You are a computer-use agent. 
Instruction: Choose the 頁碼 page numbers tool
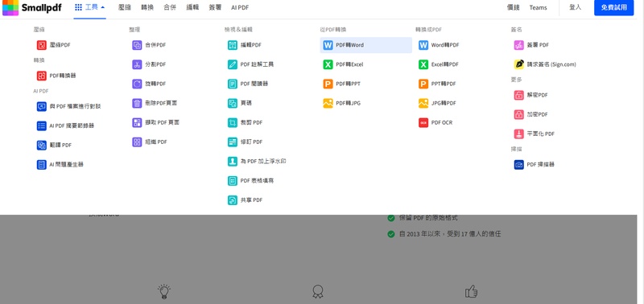[240, 103]
